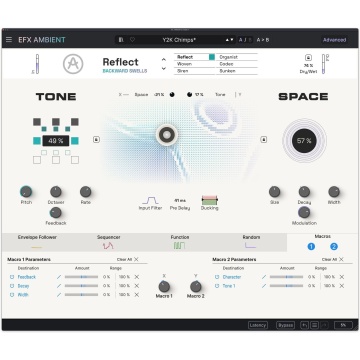Select macro number 1 circle
This screenshot has width=360, height=360.
coord(311,247)
